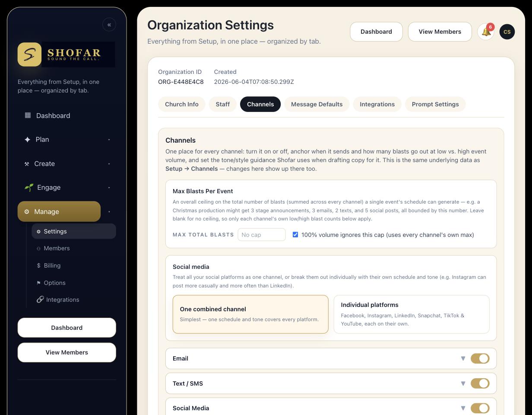Click the Manage gear icon

coord(27,212)
